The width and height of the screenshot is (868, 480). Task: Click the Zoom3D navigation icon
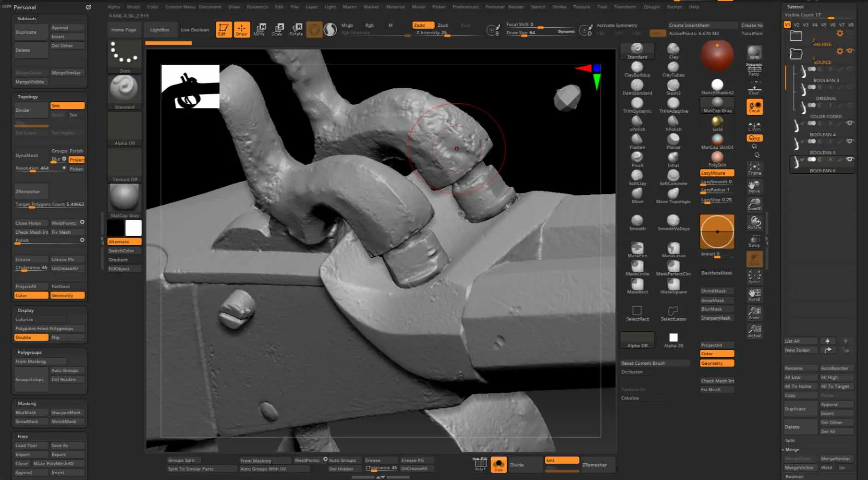click(x=754, y=204)
